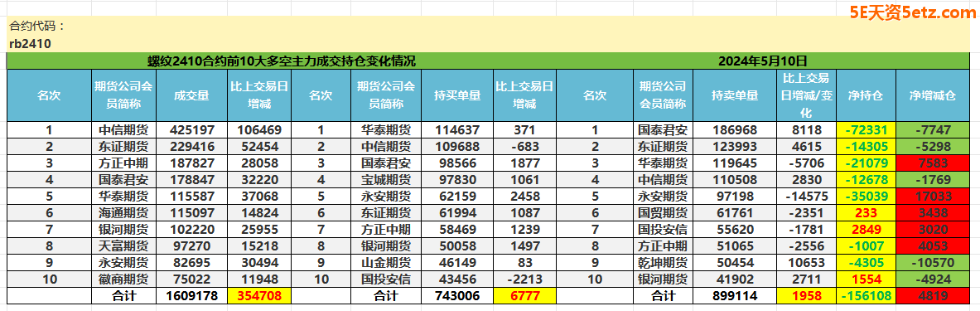The height and width of the screenshot is (311, 980).
Task: Click the 乾坤期货 cell
Action: point(663,263)
